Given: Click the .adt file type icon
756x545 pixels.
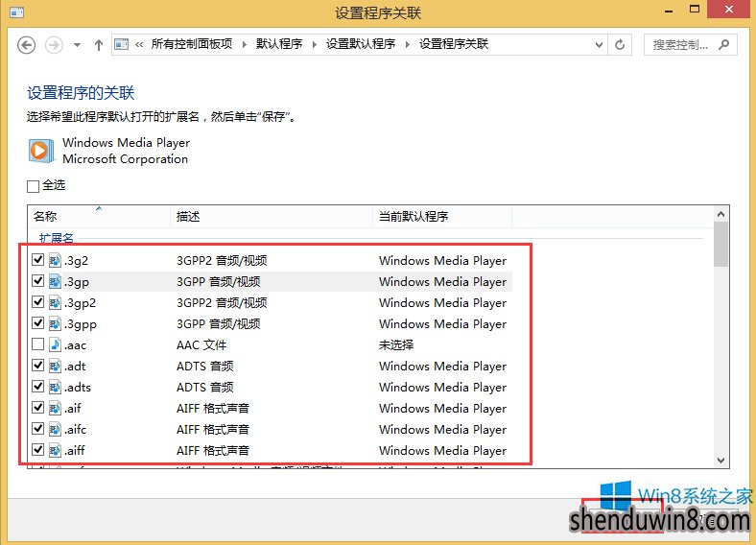Looking at the screenshot, I should [55, 366].
